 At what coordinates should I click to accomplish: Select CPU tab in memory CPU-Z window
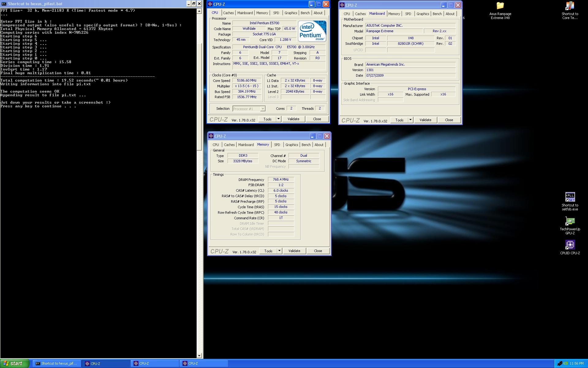coord(216,145)
